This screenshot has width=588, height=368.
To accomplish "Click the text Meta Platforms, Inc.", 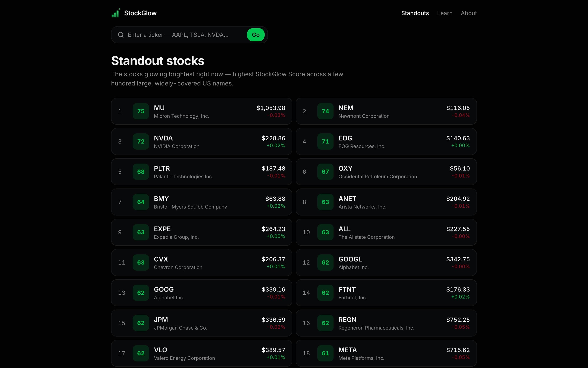I will tap(361, 358).
